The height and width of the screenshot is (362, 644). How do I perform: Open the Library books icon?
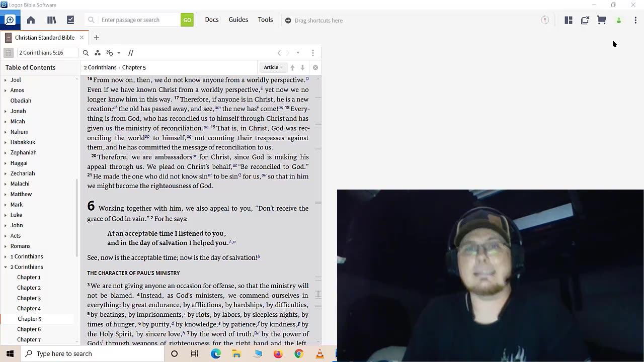click(x=51, y=20)
